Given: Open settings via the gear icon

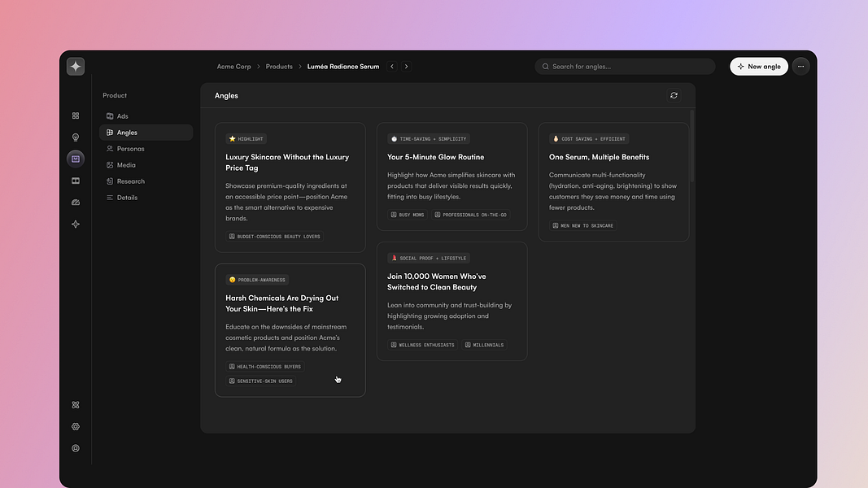Looking at the screenshot, I should 75,426.
